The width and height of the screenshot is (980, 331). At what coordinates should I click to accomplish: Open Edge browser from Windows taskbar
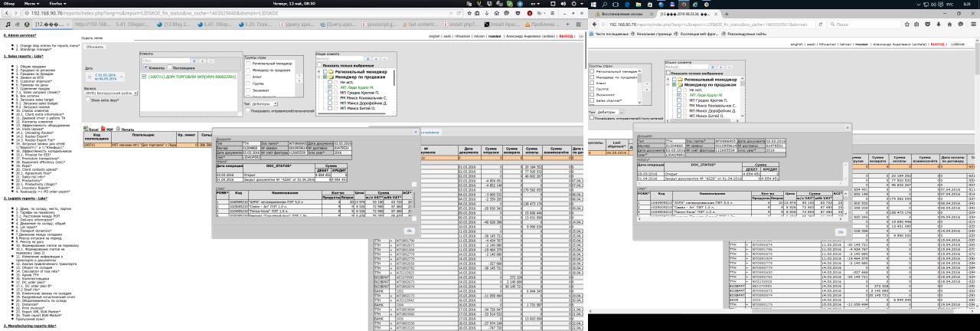pos(627,5)
